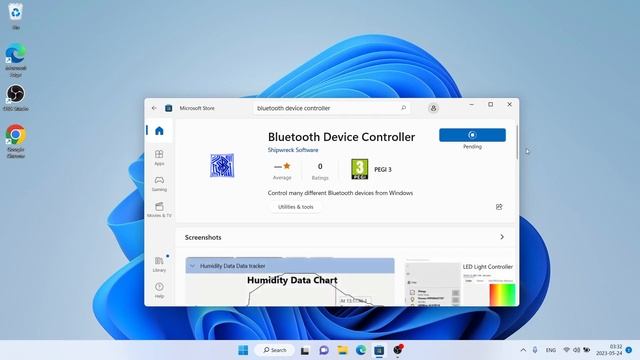Click the PEGI 3 rating badge

pos(360,169)
